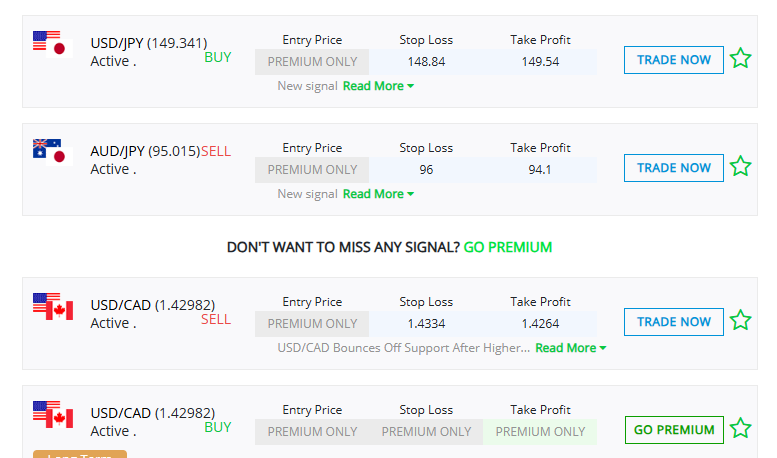This screenshot has width=777, height=458.
Task: Click the AUD/JPY flag pair icon
Action: [53, 152]
